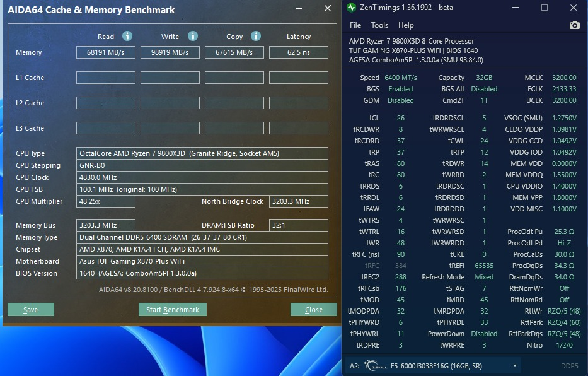Viewport: 588px width, 376px height.
Task: Click the Capacity value 32GB
Action: [484, 78]
